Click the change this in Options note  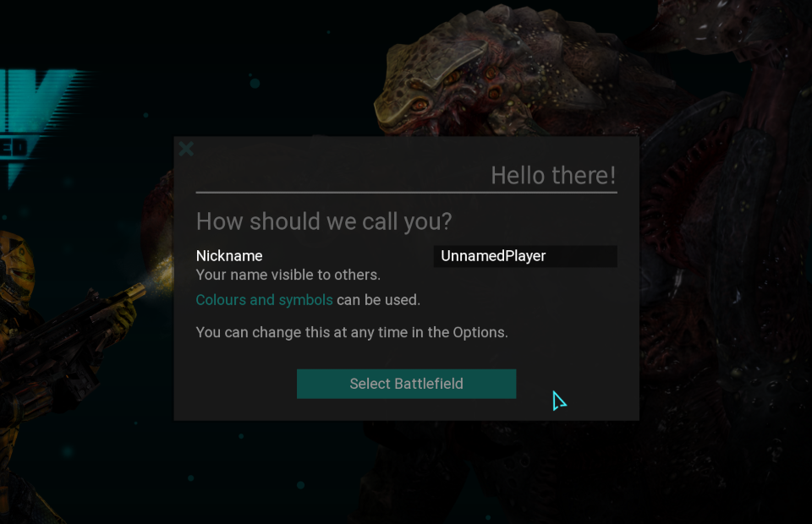(x=352, y=333)
